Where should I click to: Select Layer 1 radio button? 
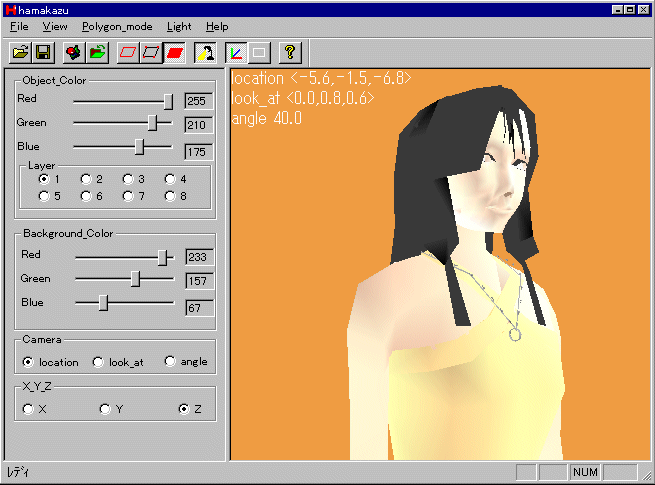[44, 179]
